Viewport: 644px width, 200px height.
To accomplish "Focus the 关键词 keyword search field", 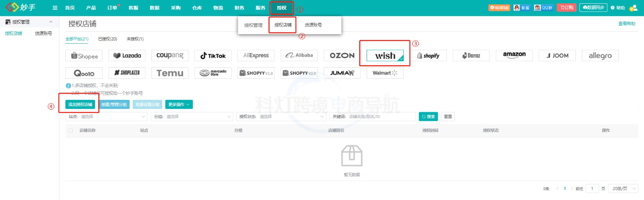I will click(381, 117).
